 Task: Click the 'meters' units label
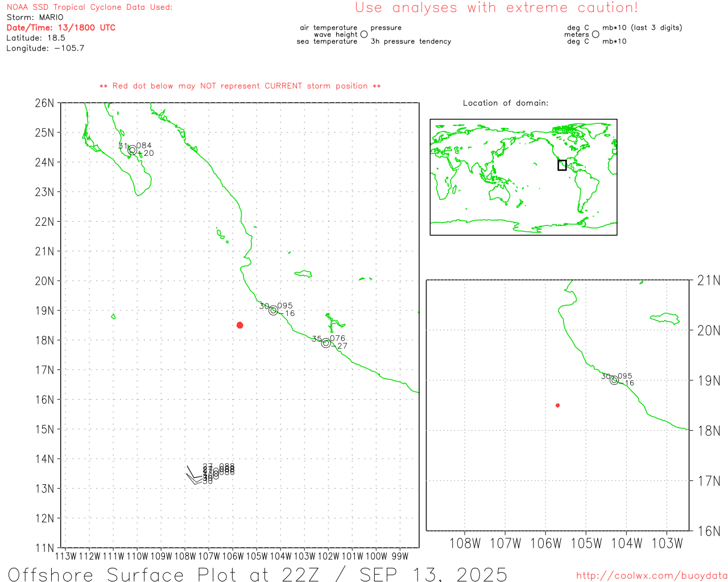click(x=577, y=35)
